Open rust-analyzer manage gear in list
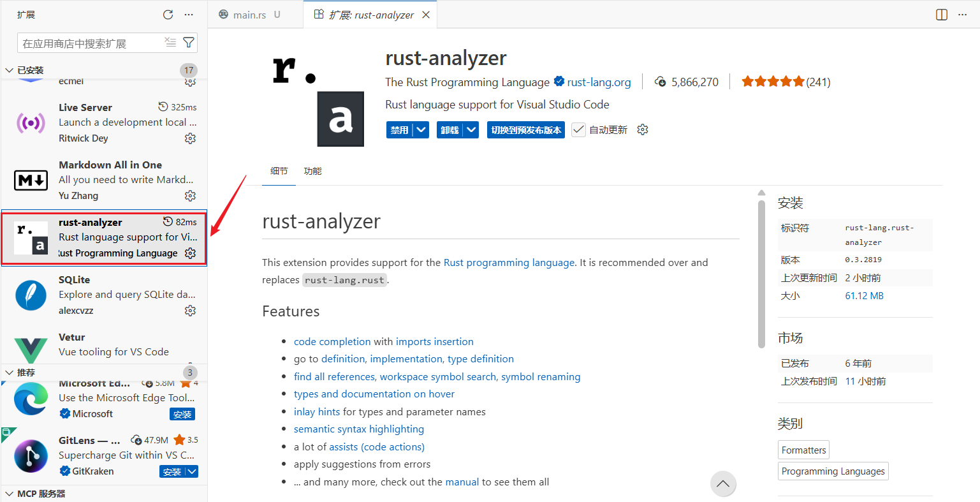 pos(190,253)
